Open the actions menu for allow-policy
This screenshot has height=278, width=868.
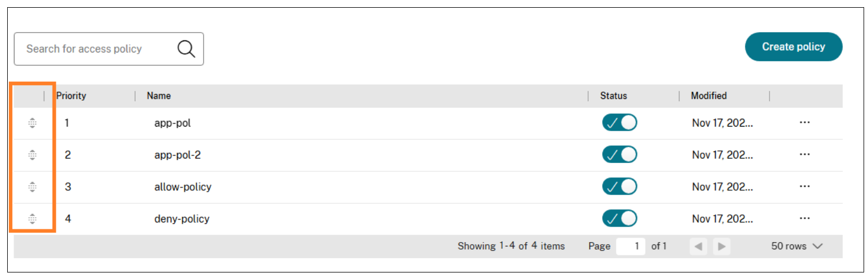pos(804,187)
